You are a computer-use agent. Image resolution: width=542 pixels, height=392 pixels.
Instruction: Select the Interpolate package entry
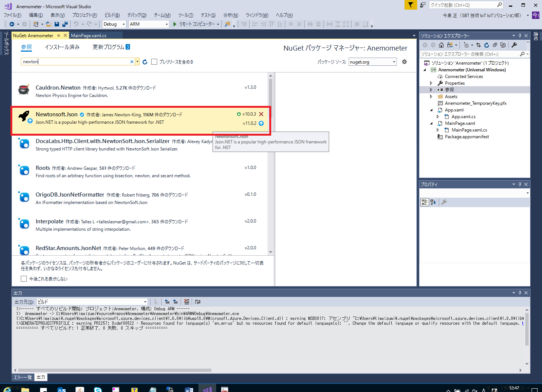(139, 225)
